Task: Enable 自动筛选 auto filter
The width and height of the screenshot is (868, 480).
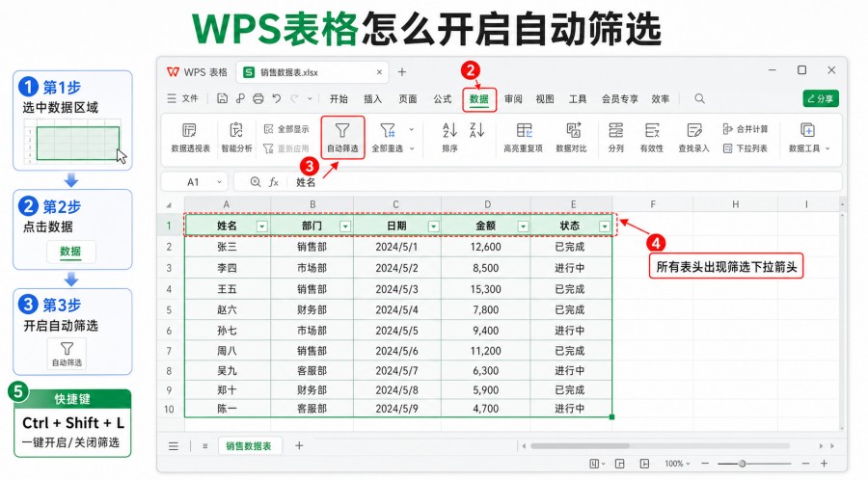Action: [x=342, y=137]
